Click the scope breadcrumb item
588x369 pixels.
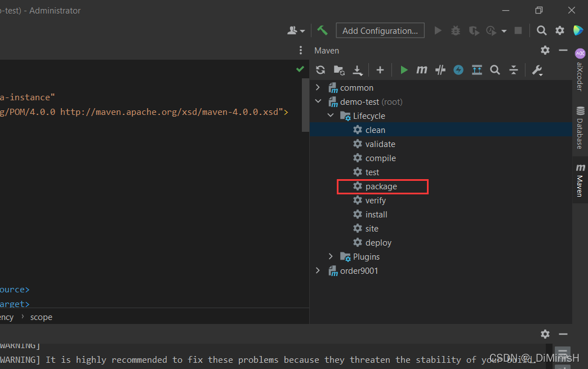[41, 317]
